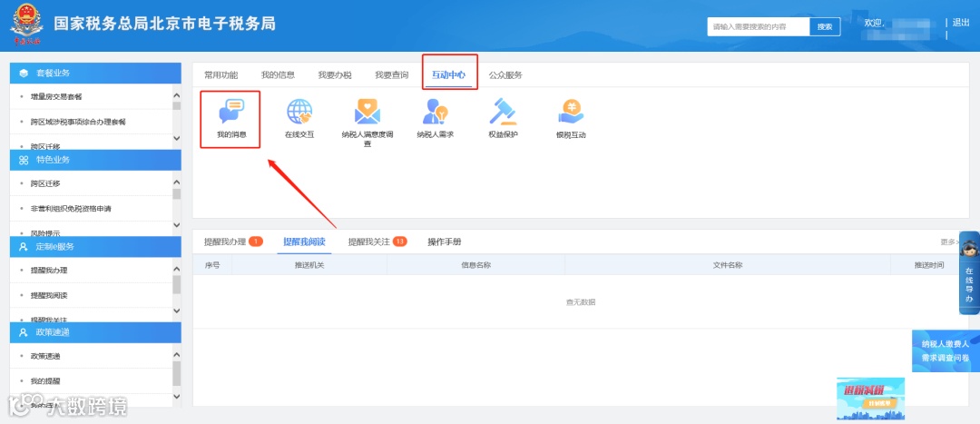Viewport: 980px width, 424px height.
Task: Click the 退出 logout link
Action: (x=961, y=23)
